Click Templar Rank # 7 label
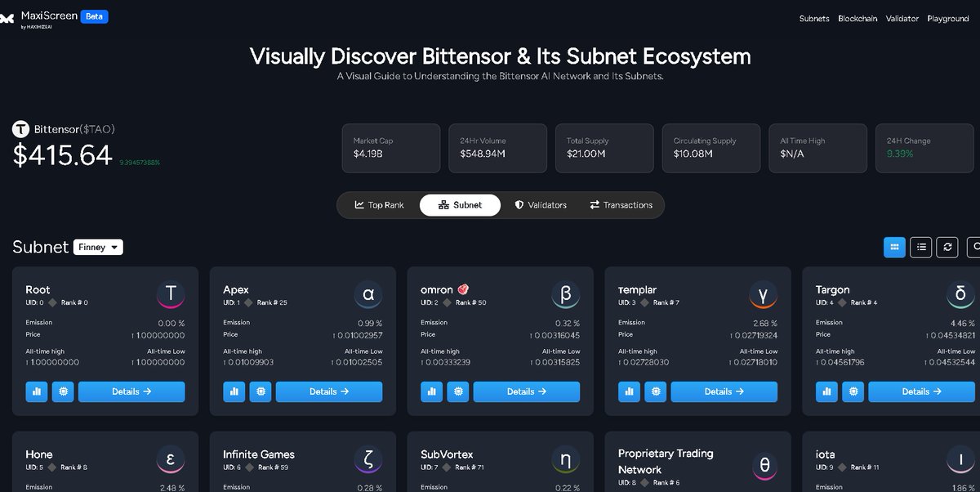The height and width of the screenshot is (492, 980). coord(666,303)
